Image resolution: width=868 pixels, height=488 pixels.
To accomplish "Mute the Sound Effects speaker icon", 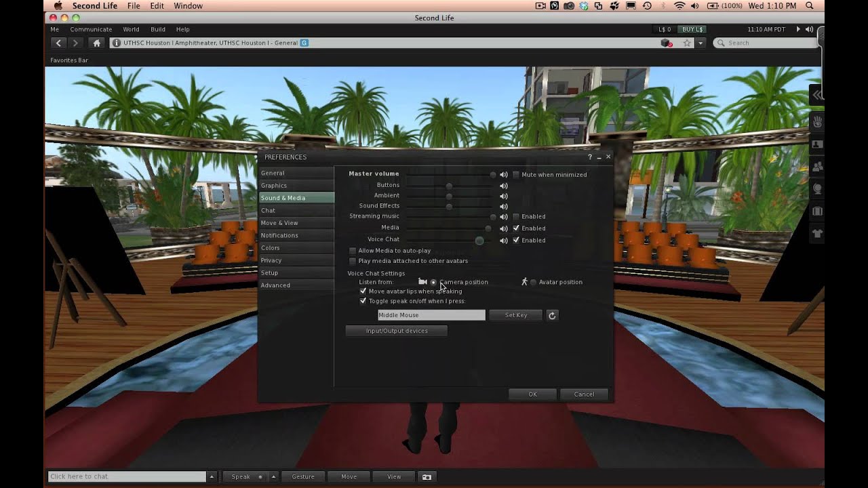I will [x=504, y=207].
